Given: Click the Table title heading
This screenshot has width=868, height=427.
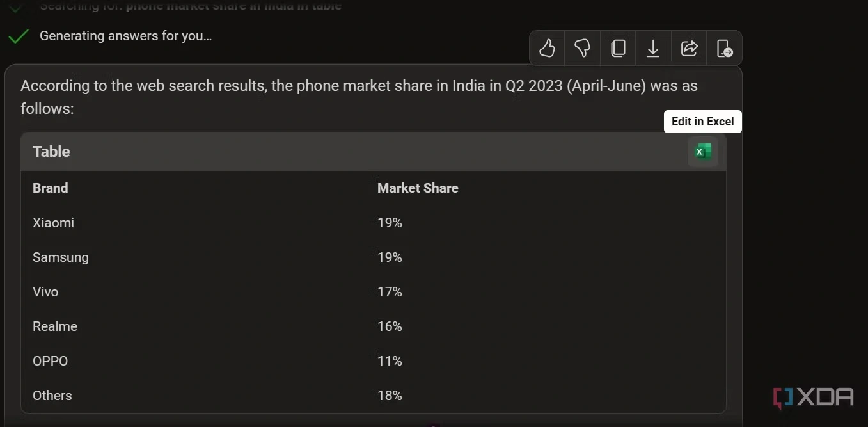Looking at the screenshot, I should (x=51, y=152).
